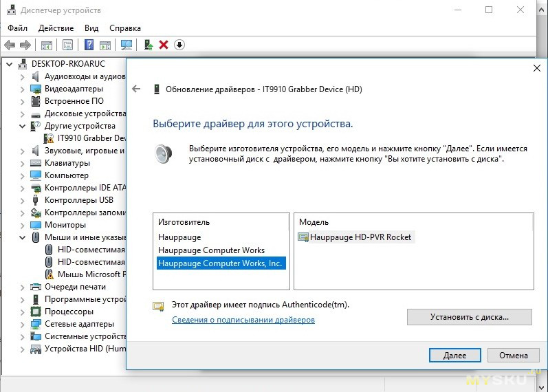Select Hauppauge Computer Works, Inc. manufacturer
The width and height of the screenshot is (548, 392).
(221, 263)
